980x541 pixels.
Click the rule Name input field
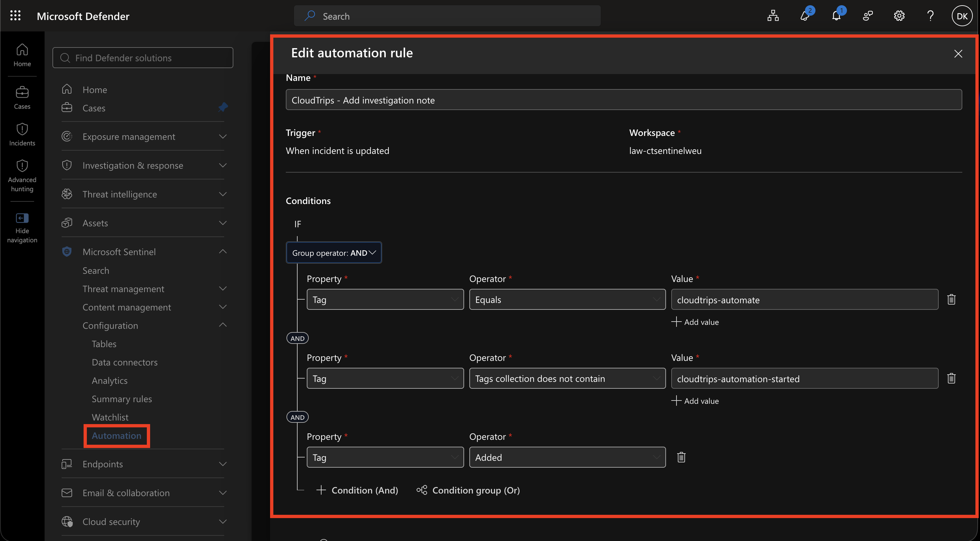point(624,100)
